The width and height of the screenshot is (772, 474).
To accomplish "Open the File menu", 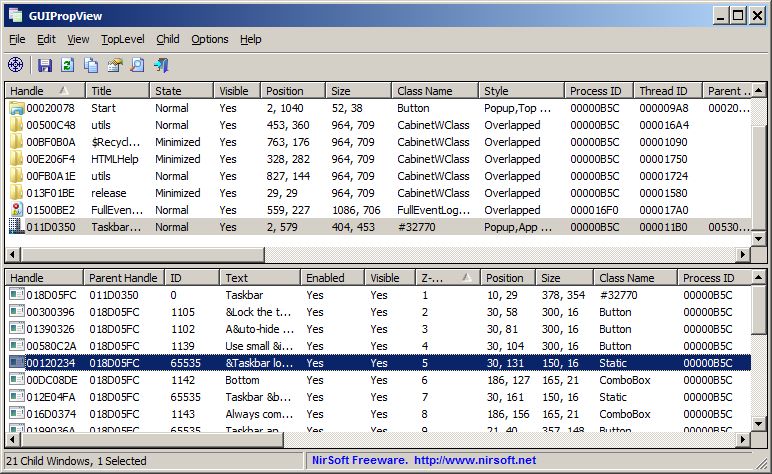I will click(x=17, y=39).
